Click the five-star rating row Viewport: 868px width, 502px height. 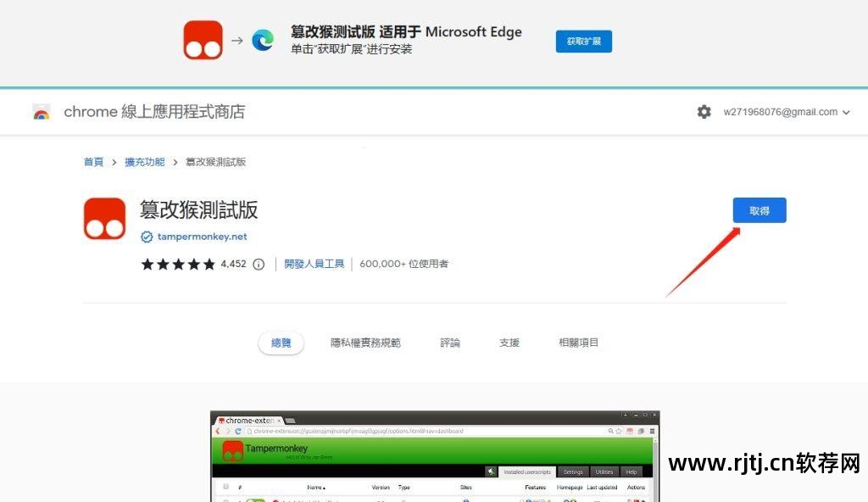(x=178, y=265)
